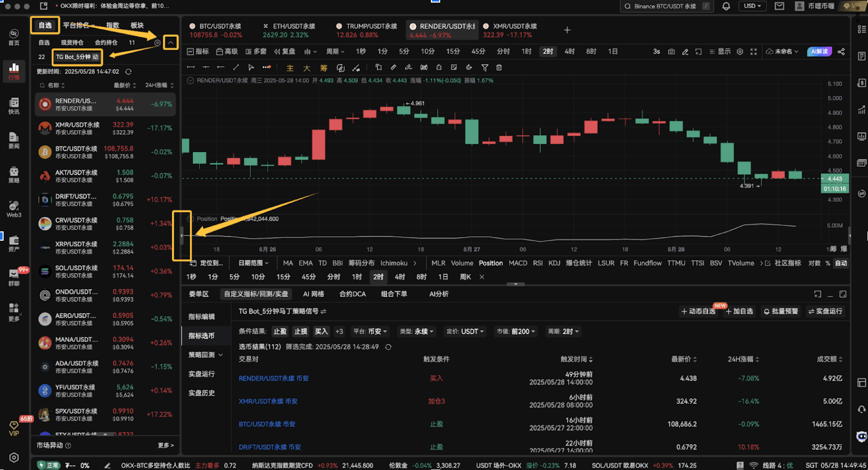This screenshot has height=470, width=868.
Task: Click the Binance BTC/USDT search field
Action: tap(667, 6)
